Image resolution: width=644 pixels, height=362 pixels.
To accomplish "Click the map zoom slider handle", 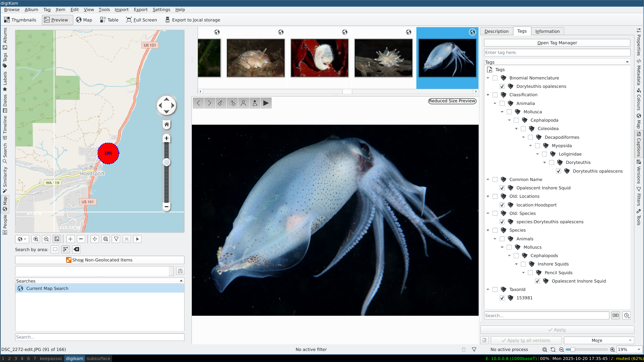I will pos(166,163).
